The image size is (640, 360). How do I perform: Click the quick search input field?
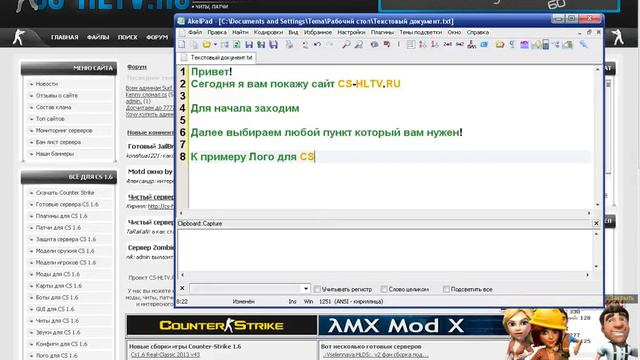coord(246,289)
